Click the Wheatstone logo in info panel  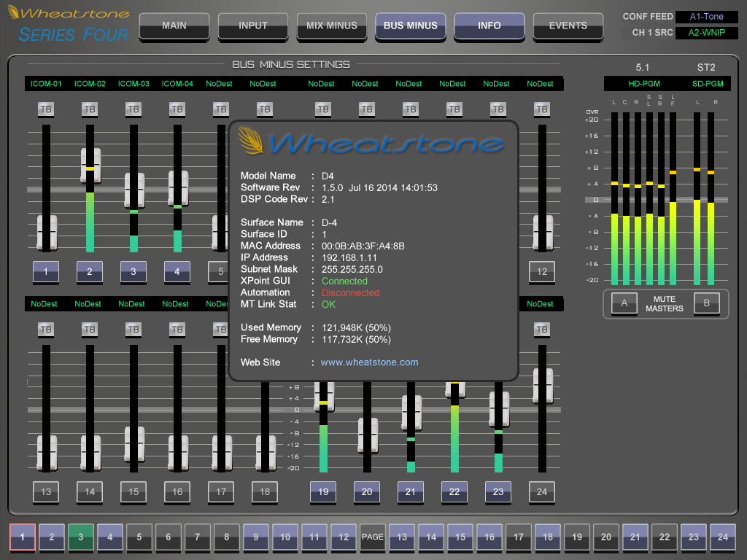tap(371, 141)
